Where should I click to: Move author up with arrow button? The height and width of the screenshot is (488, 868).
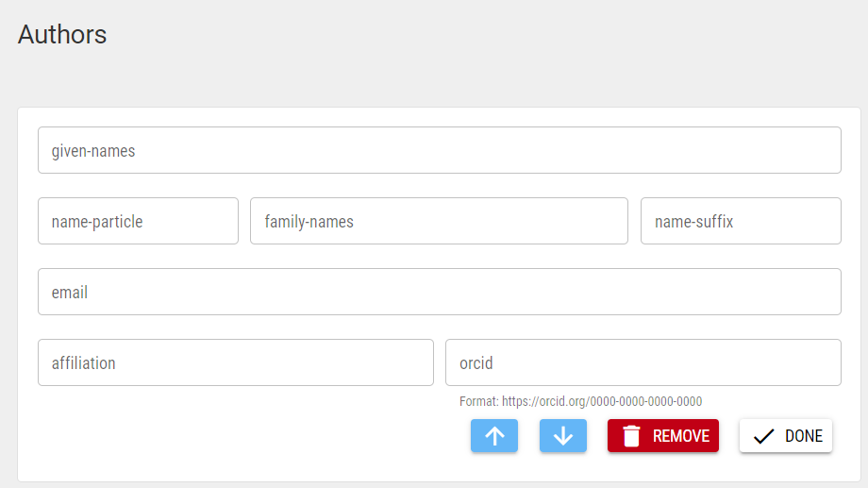pyautogui.click(x=494, y=436)
